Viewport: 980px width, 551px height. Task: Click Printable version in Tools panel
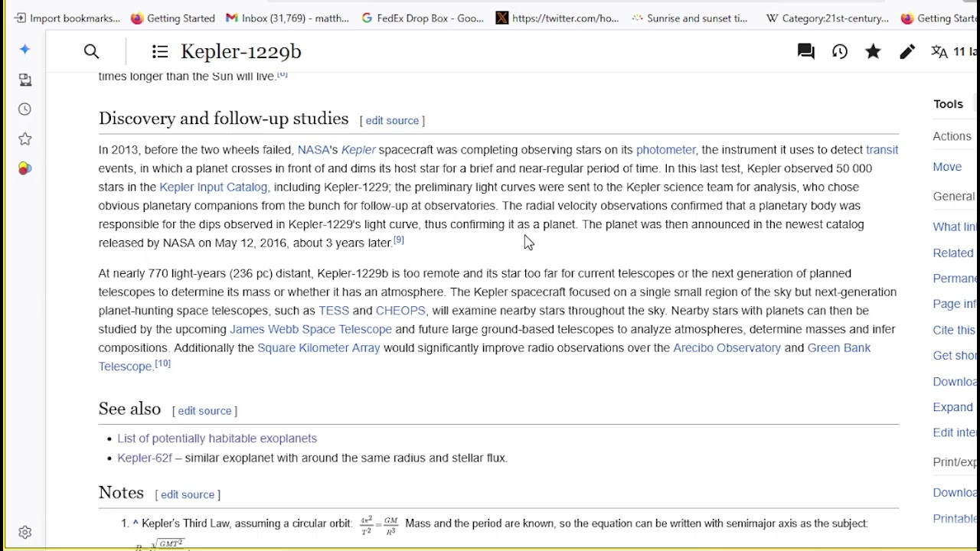pos(955,519)
